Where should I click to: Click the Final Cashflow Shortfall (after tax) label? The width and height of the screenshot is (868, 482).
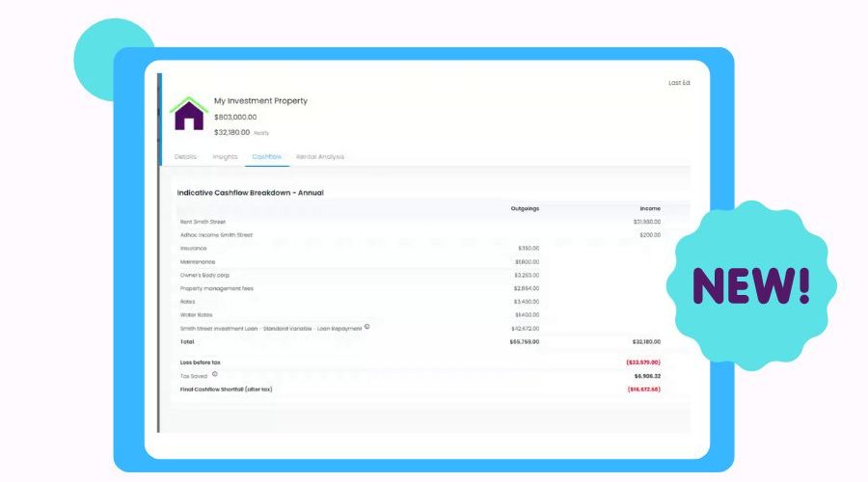click(226, 389)
